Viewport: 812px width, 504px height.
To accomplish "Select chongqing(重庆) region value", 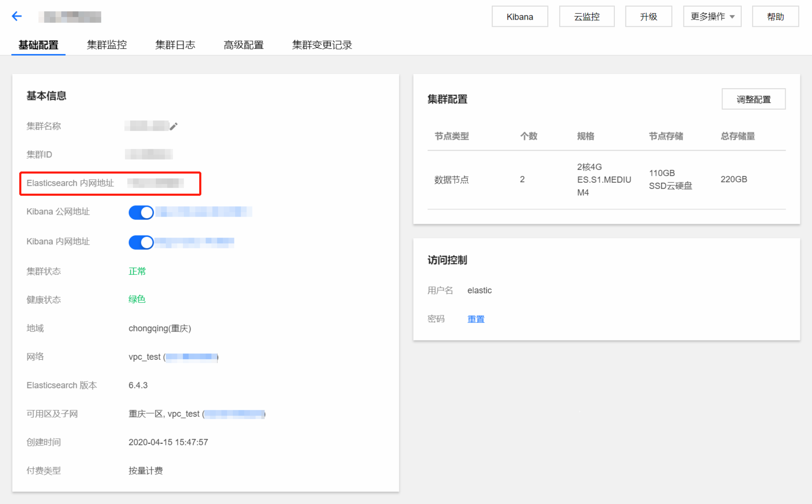I will pyautogui.click(x=159, y=328).
